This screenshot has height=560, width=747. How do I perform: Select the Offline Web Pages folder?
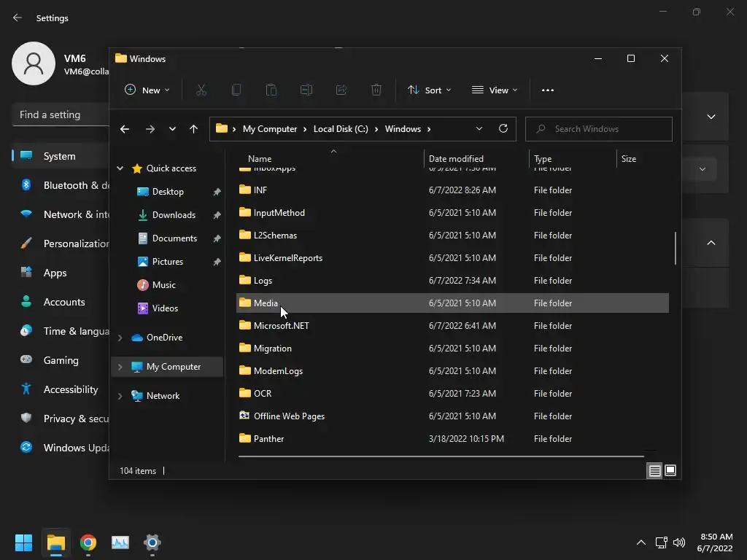pyautogui.click(x=452, y=416)
